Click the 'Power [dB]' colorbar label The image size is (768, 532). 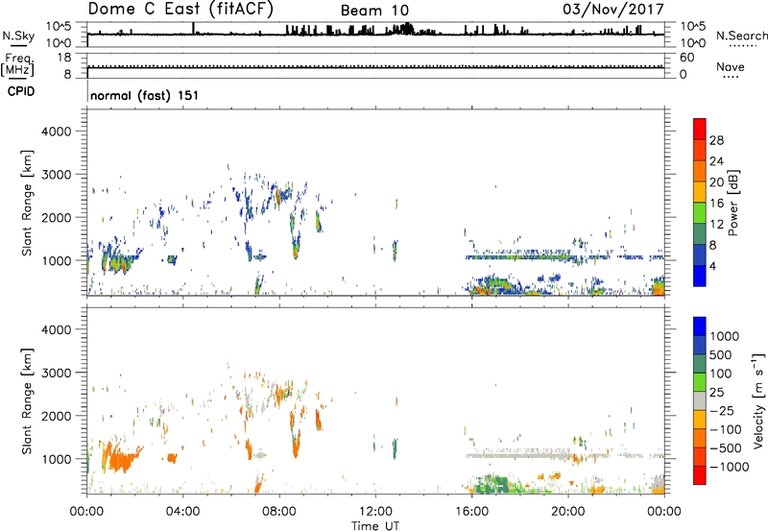pos(733,203)
